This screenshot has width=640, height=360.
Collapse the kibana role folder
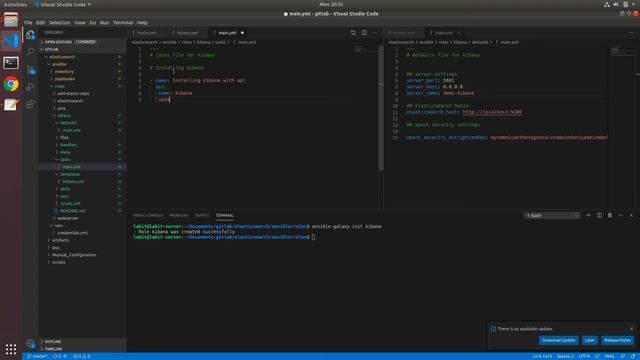tap(82, 116)
